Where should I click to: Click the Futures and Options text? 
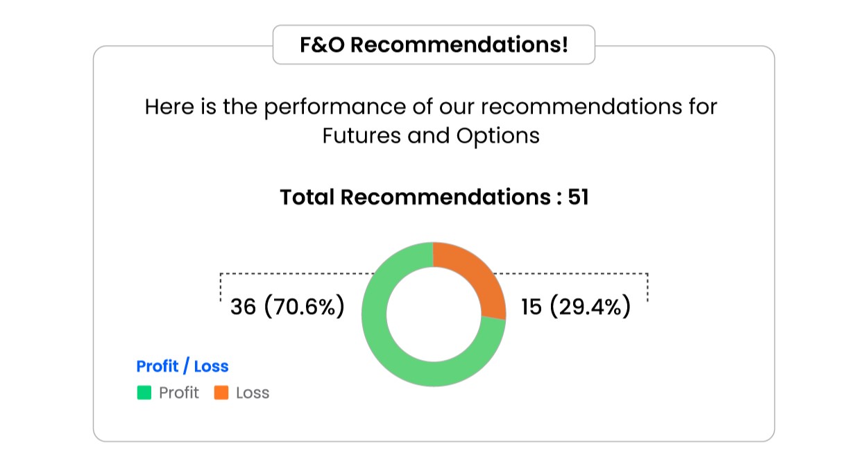tap(431, 135)
